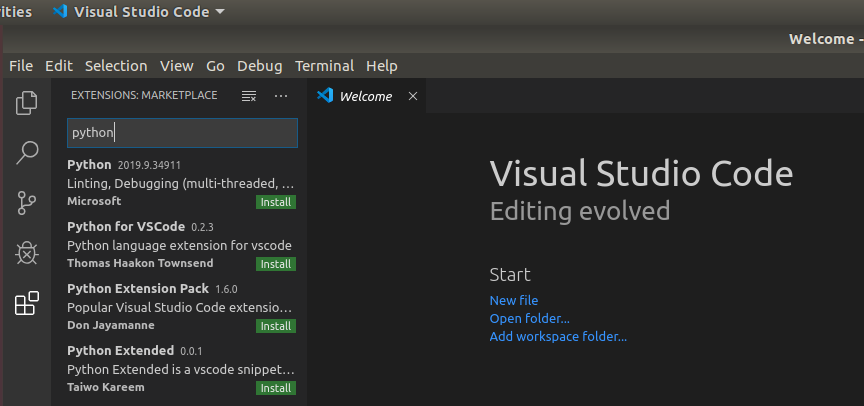The width and height of the screenshot is (864, 406).
Task: Open the Explorer view in activity bar
Action: pyautogui.click(x=26, y=103)
